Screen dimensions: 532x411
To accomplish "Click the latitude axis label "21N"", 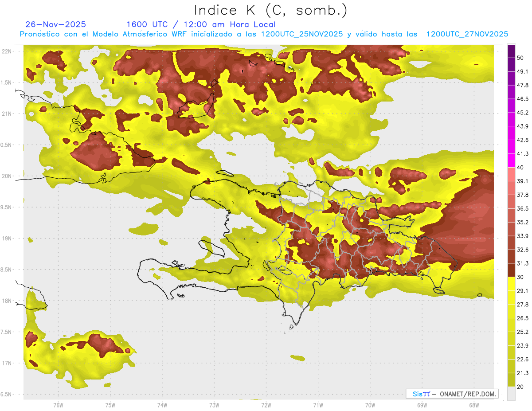I will 7,114.
